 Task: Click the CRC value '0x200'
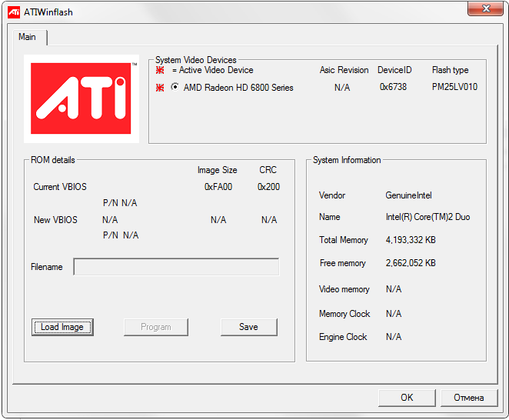coord(268,187)
